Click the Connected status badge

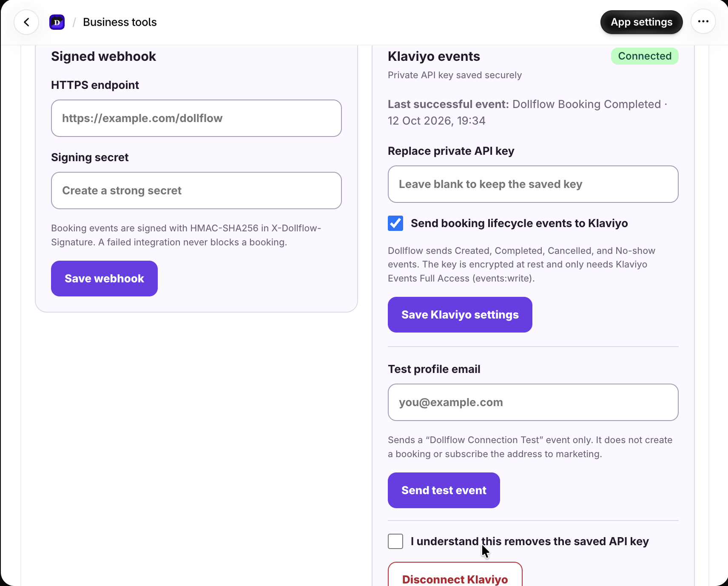pyautogui.click(x=645, y=56)
